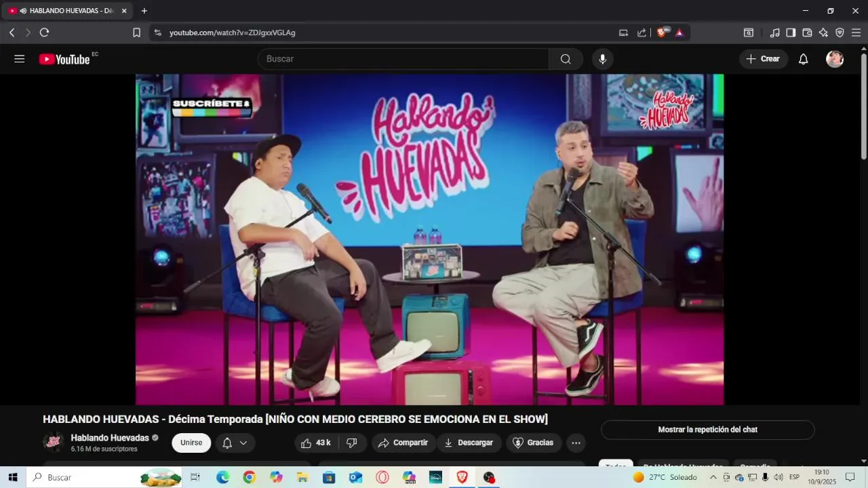The height and width of the screenshot is (488, 868).
Task: Open Leo AI sparkle icon
Action: pyautogui.click(x=823, y=33)
